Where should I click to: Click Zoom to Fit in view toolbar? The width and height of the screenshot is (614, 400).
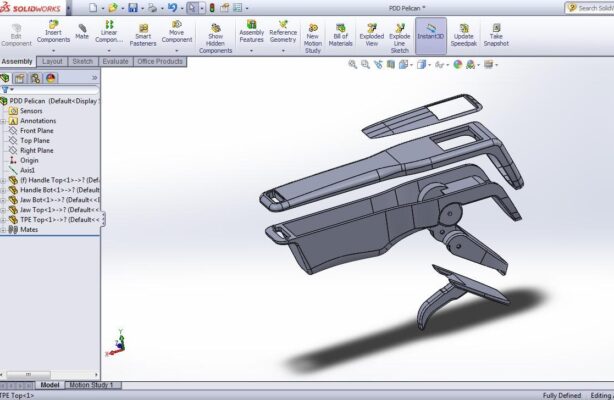tap(352, 63)
